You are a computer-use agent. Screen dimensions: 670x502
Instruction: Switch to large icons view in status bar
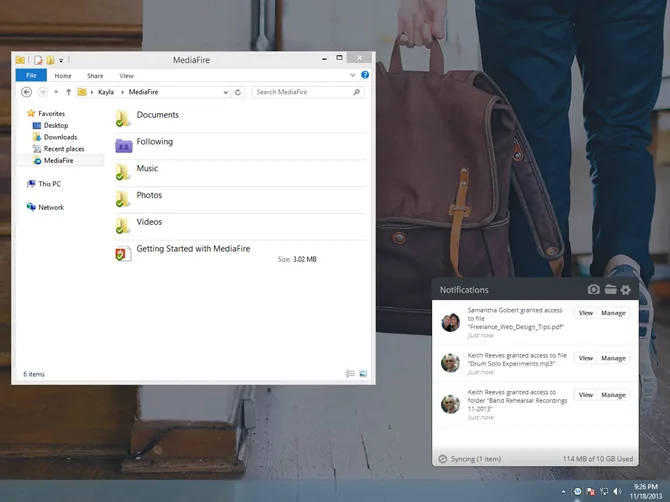pos(363,374)
